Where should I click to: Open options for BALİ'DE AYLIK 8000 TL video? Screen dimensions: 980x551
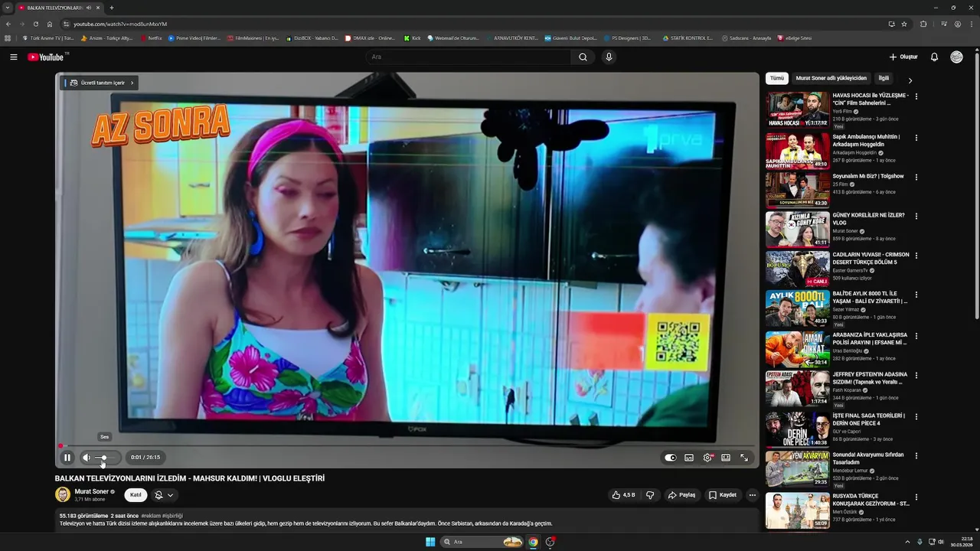tap(916, 295)
